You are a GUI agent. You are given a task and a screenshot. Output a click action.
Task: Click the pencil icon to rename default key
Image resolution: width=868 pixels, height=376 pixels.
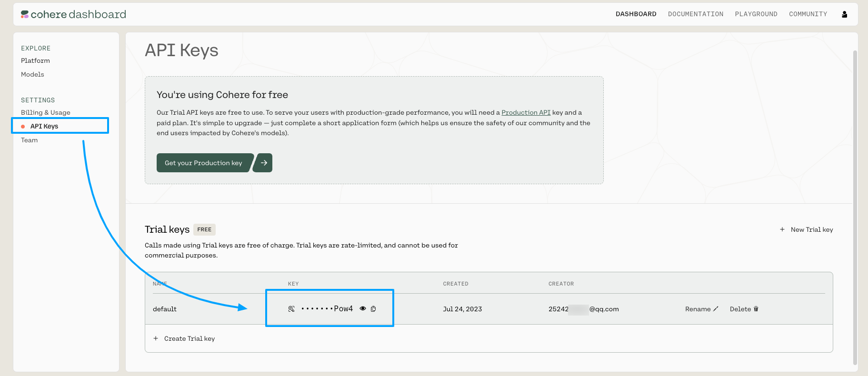coord(716,309)
